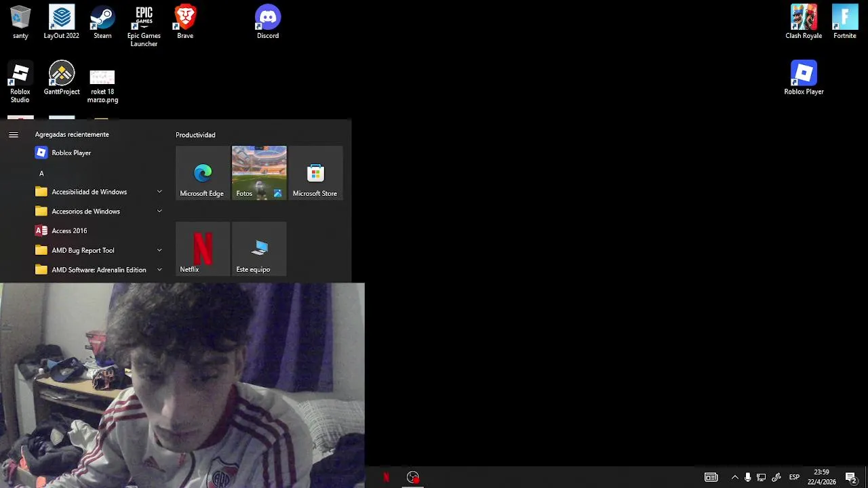Open the notification center icon
Viewport: 868px width, 488px height.
[x=851, y=477]
